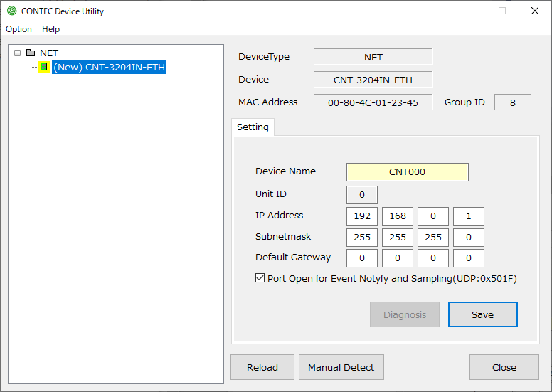552x392 pixels.
Task: Click Default Gateway fourth octet field
Action: click(469, 258)
